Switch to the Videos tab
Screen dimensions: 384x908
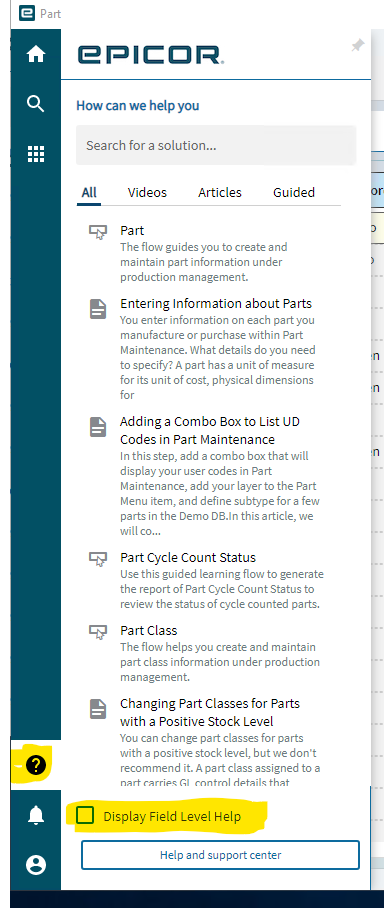coord(147,193)
